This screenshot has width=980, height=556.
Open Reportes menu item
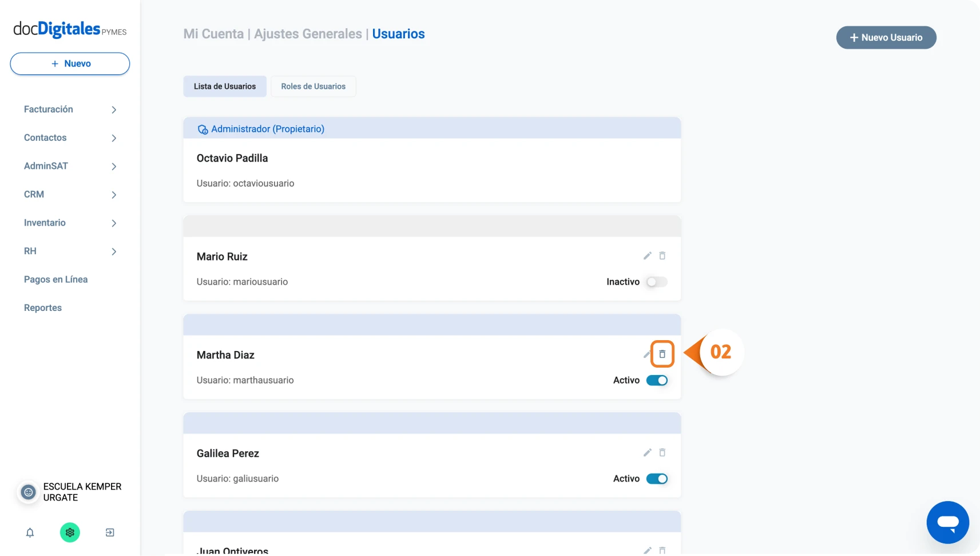coord(43,307)
